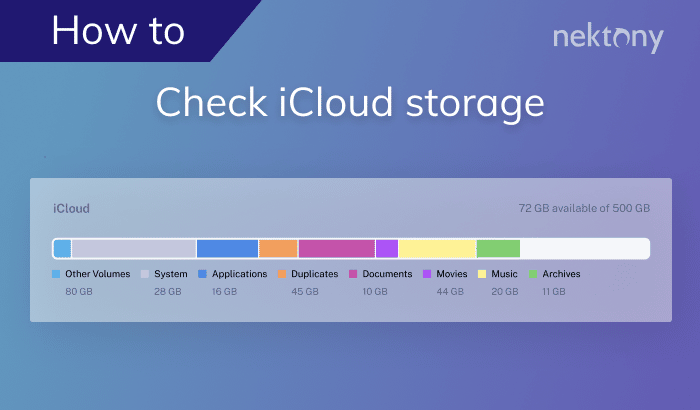The image size is (700, 410).
Task: Click the Documents legend color square
Action: coord(353,274)
